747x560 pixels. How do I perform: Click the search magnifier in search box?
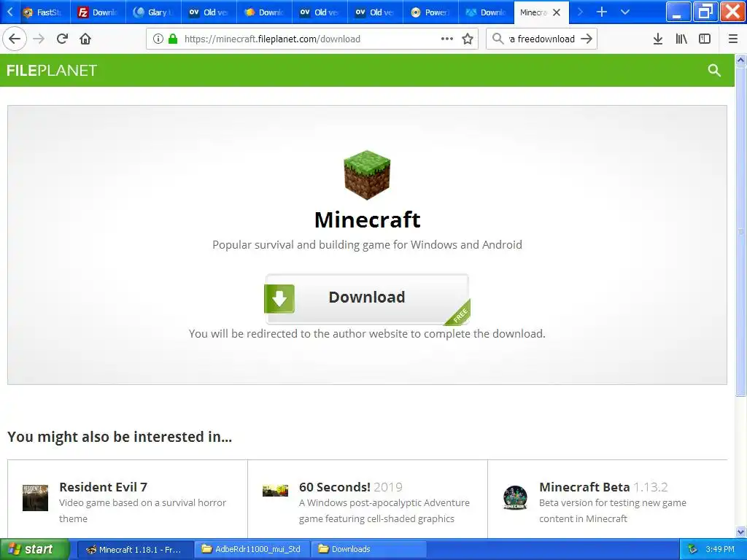click(x=498, y=39)
